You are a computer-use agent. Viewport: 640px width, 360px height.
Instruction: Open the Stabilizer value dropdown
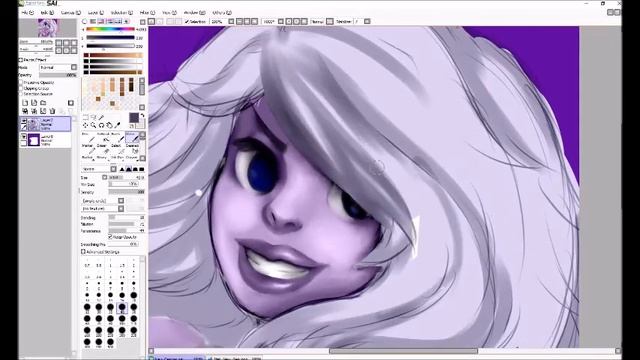tap(367, 21)
